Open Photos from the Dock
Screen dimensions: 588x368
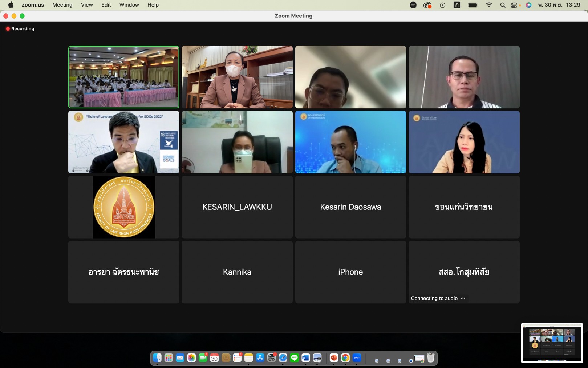(191, 358)
